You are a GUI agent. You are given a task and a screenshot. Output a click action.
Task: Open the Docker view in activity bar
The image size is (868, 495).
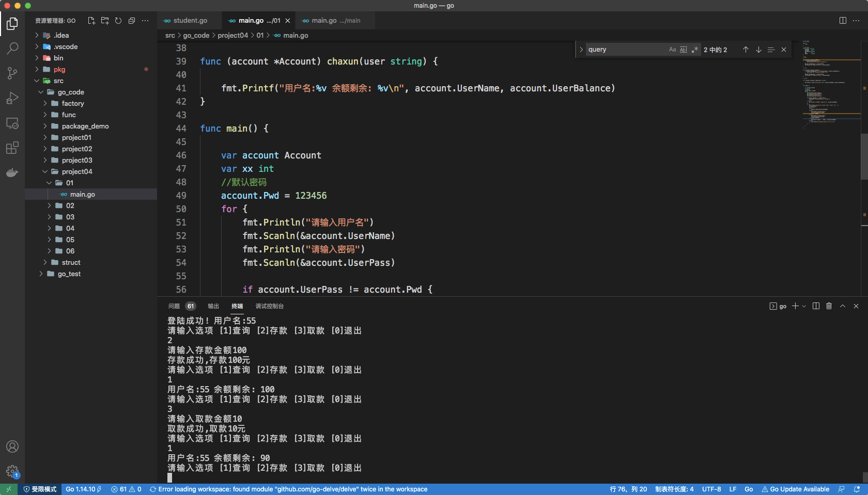[12, 173]
